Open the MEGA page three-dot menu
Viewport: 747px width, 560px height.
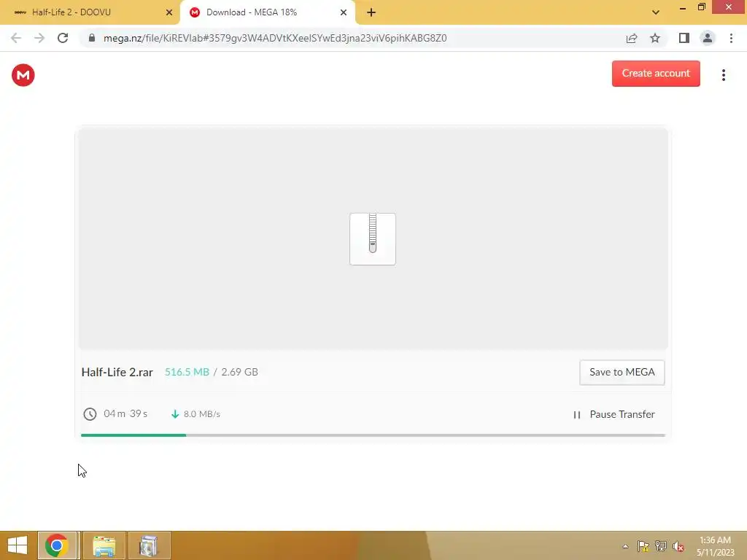tap(723, 75)
